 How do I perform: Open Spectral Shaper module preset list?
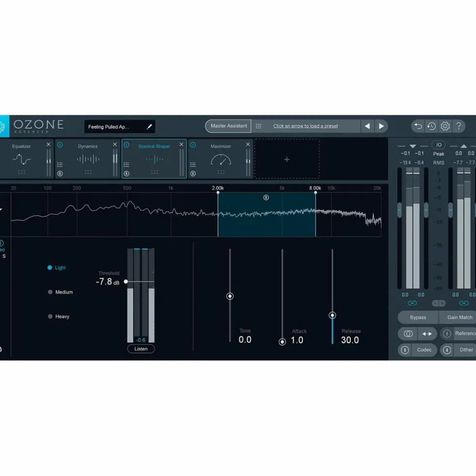[127, 164]
